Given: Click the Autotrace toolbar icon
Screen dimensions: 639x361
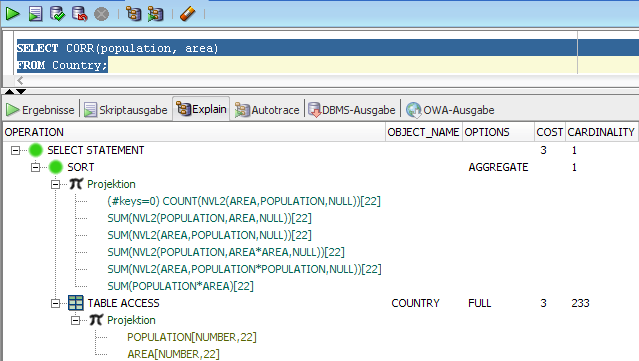Looking at the screenshot, I should point(155,14).
